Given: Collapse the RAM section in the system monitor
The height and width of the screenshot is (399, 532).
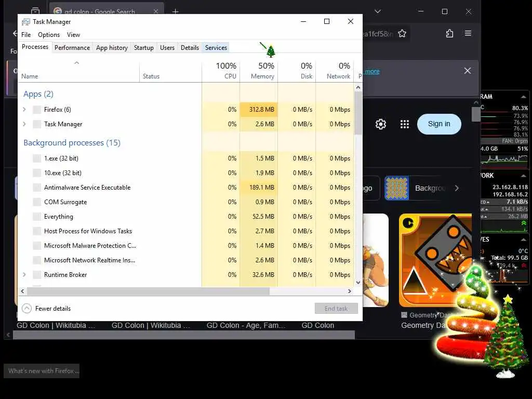Looking at the screenshot, I should click(x=524, y=97).
